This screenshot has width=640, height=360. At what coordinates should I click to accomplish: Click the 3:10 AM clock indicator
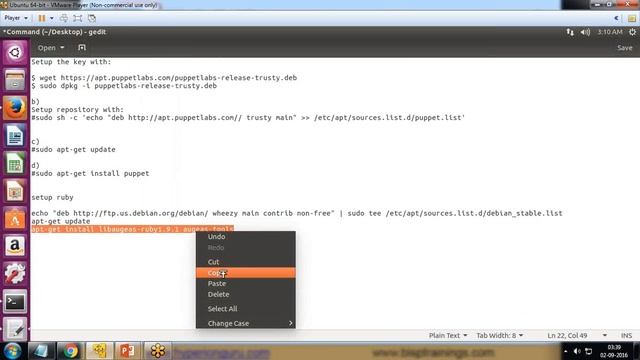tap(610, 32)
